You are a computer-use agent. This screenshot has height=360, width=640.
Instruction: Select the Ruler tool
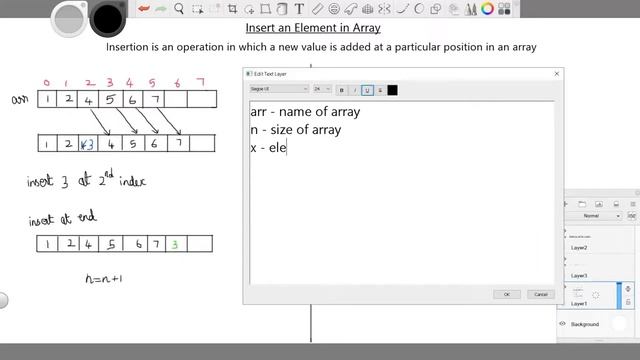pos(317,9)
